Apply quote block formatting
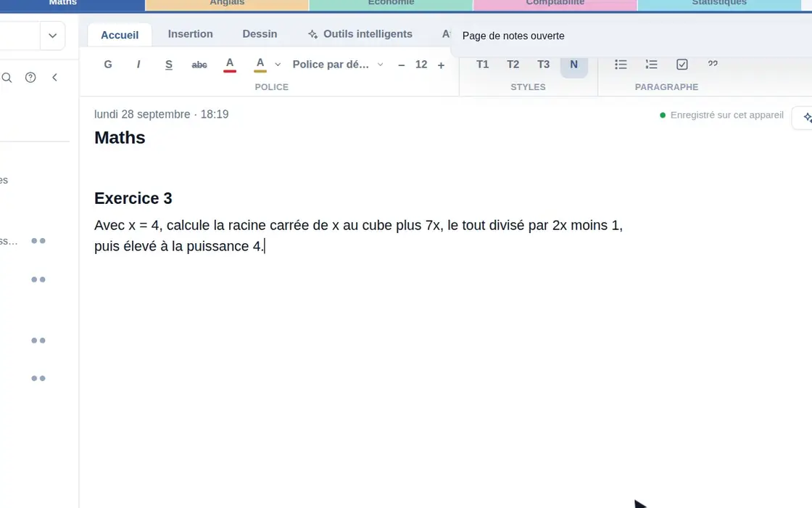Viewport: 812px width, 508px height. [713, 65]
